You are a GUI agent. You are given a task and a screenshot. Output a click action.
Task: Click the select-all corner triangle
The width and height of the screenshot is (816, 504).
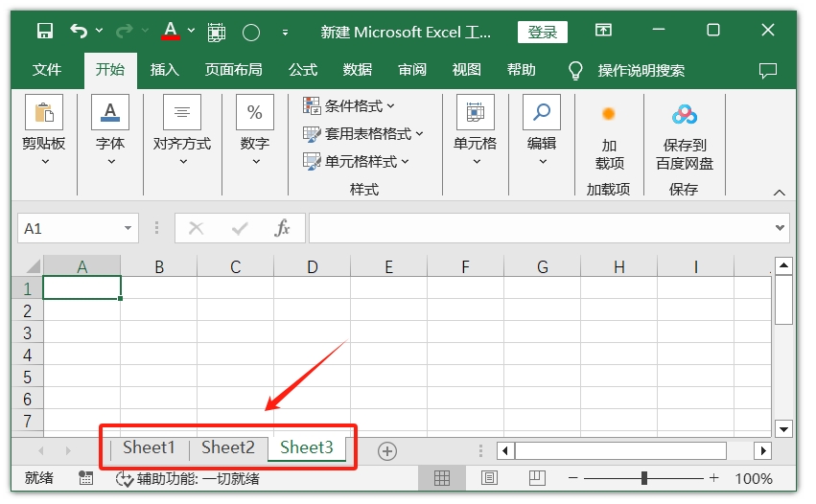tap(34, 266)
